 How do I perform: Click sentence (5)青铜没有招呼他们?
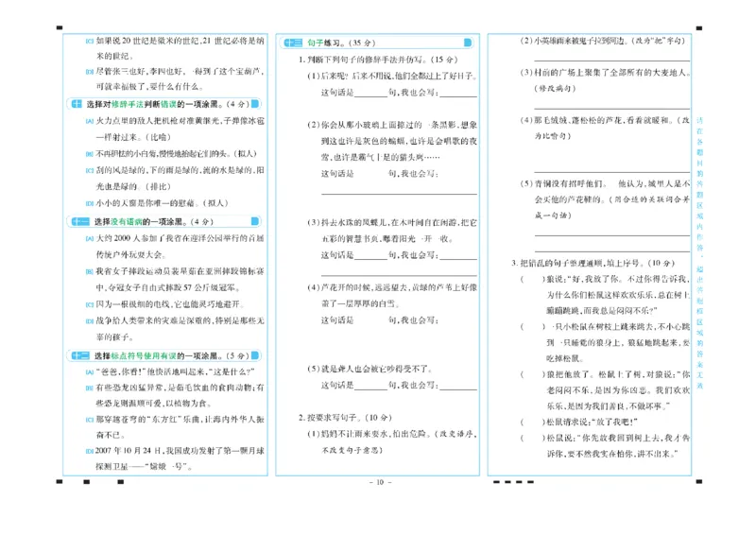605,199
